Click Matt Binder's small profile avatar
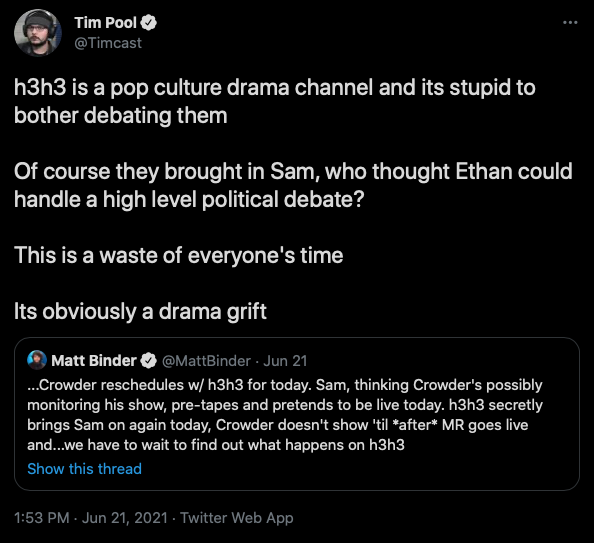This screenshot has height=543, width=594. pos(37,360)
